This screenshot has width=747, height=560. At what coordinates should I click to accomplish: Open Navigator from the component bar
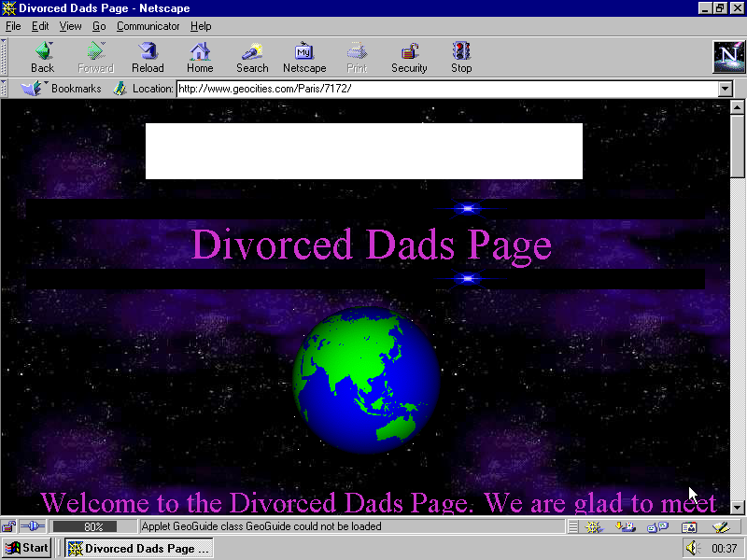(x=594, y=527)
